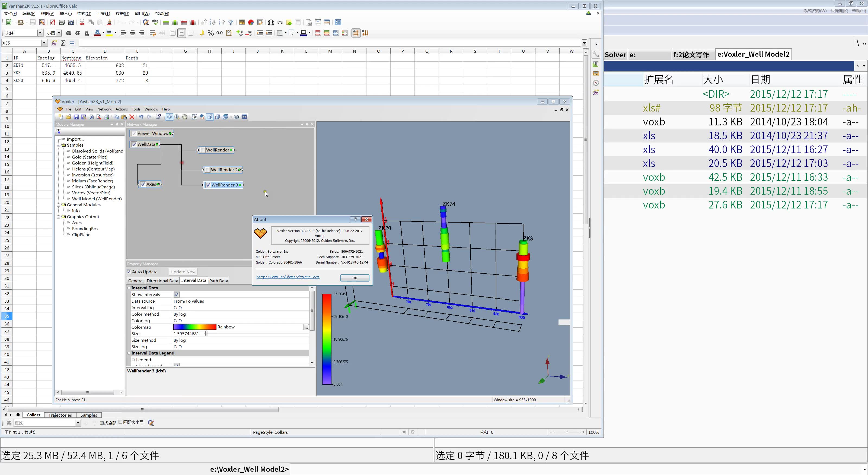Click the Voxler home view icon

202,117
